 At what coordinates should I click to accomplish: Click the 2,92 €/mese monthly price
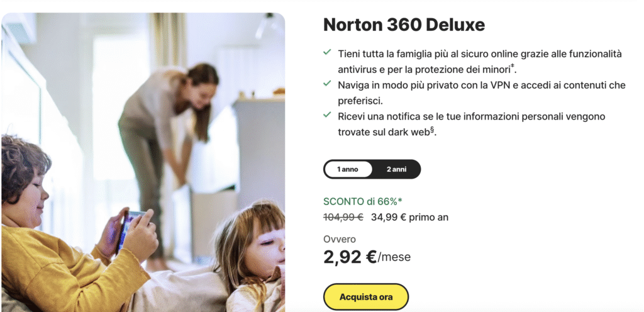367,257
